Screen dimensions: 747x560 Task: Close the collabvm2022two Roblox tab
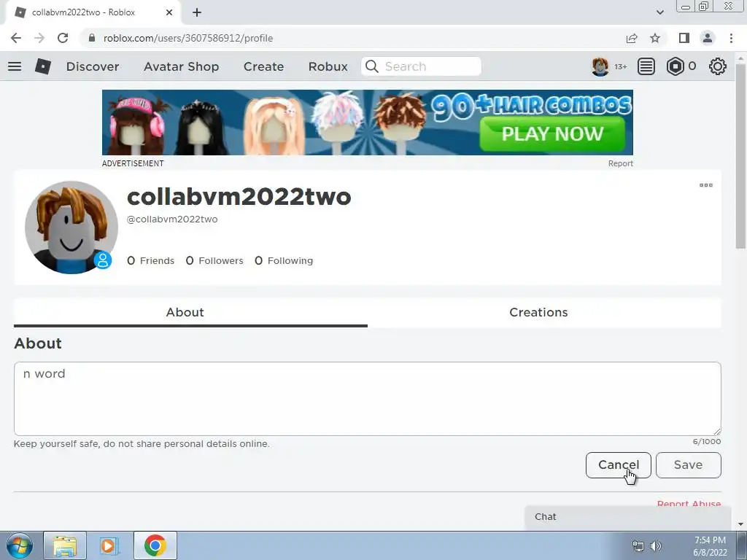tap(169, 12)
